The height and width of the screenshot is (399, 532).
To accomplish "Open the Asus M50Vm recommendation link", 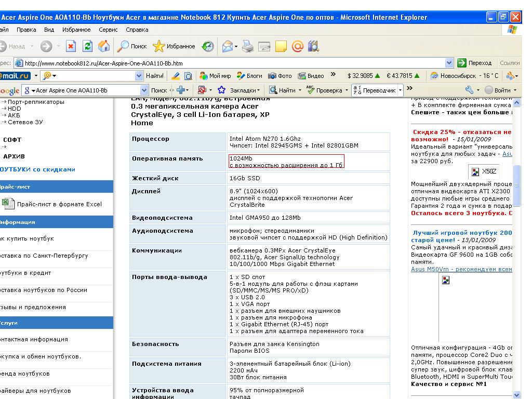I will (461, 269).
